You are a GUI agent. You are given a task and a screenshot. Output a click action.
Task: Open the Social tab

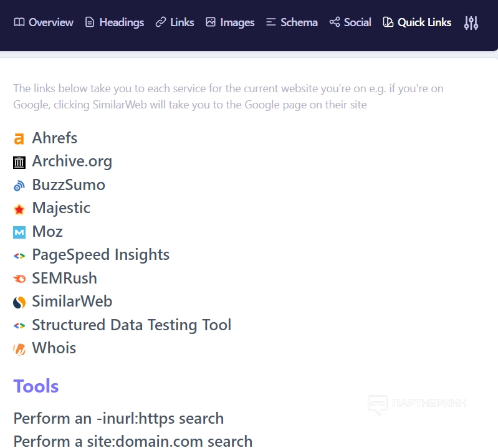click(350, 22)
